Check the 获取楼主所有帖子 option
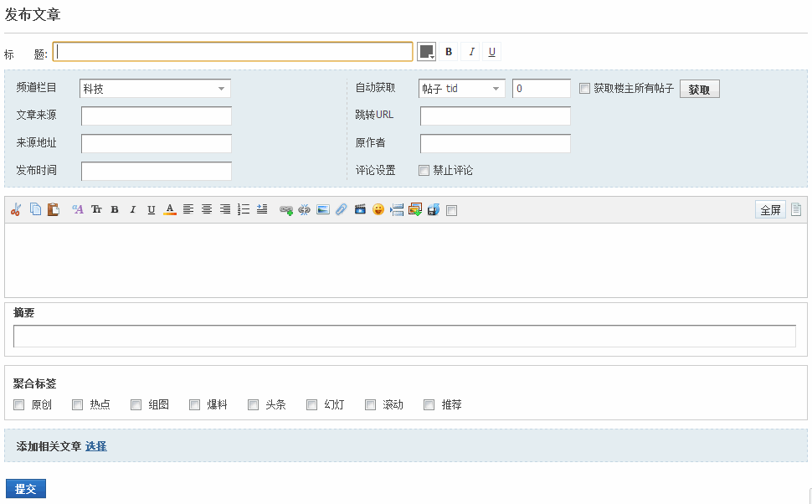This screenshot has height=504, width=812. [x=585, y=88]
